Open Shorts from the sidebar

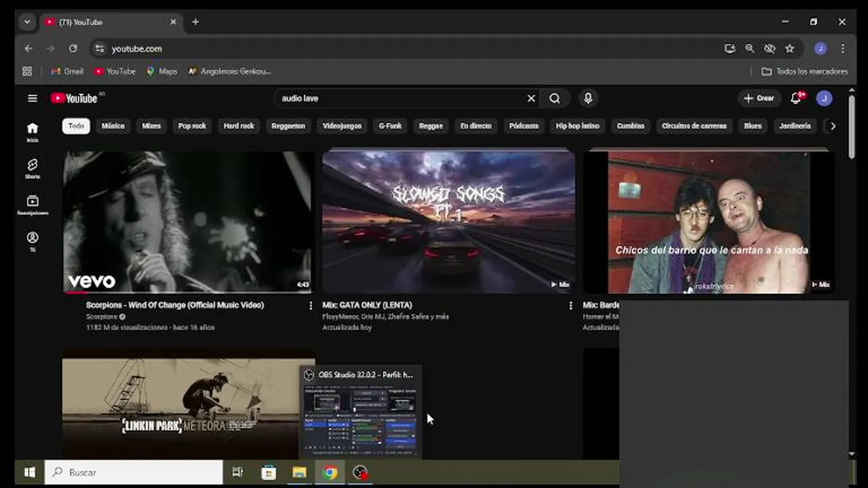tap(32, 168)
